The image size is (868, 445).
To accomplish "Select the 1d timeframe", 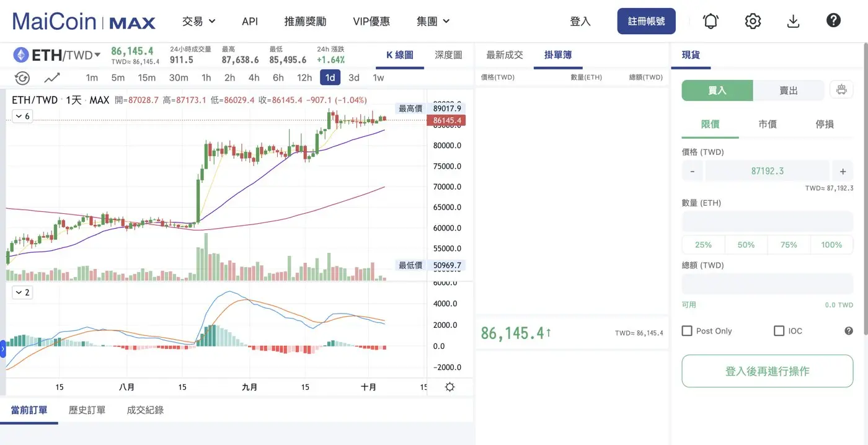I will pyautogui.click(x=330, y=77).
